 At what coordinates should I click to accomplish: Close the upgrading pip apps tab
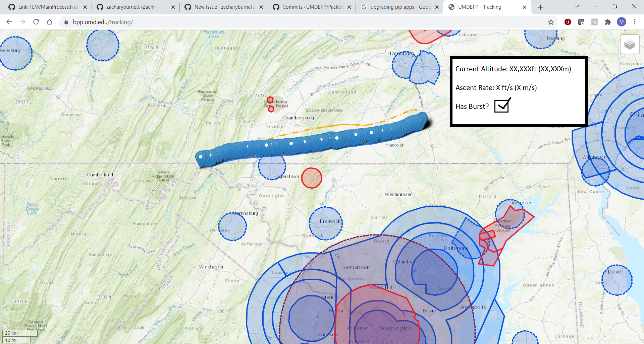click(437, 7)
